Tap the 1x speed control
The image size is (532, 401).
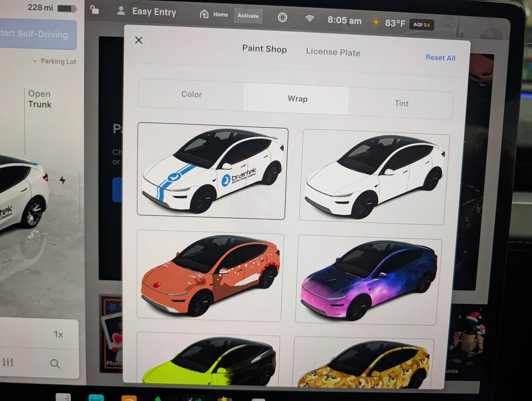(x=58, y=334)
